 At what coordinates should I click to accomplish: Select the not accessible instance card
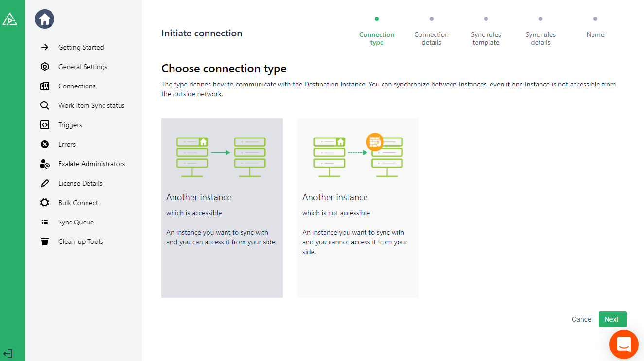(x=358, y=207)
